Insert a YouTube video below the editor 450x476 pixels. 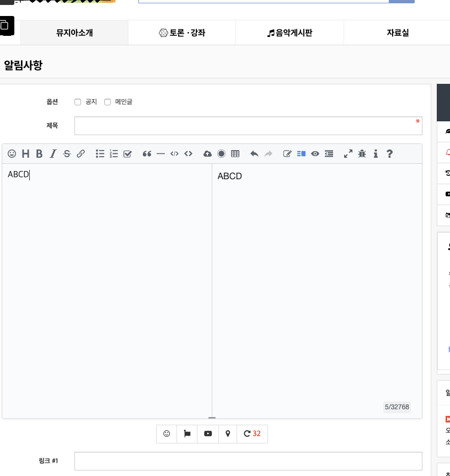tap(208, 434)
